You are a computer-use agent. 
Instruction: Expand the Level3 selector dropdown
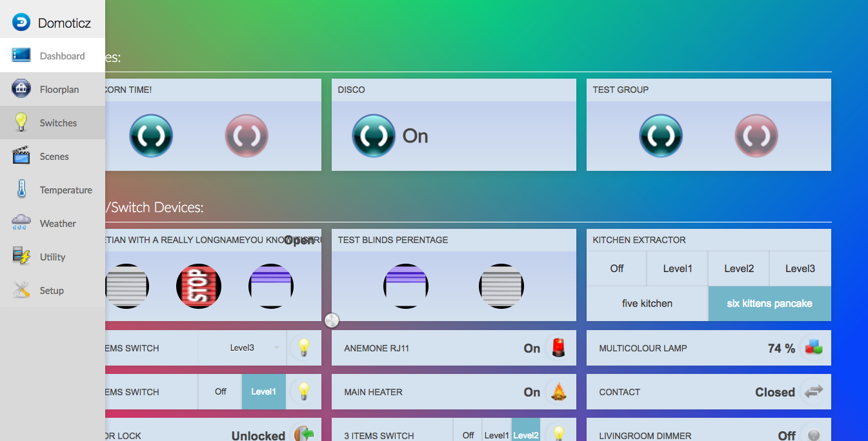point(242,348)
